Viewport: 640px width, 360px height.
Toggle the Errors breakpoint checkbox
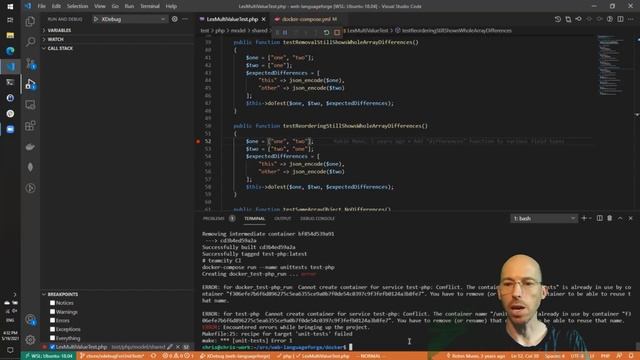(52, 320)
